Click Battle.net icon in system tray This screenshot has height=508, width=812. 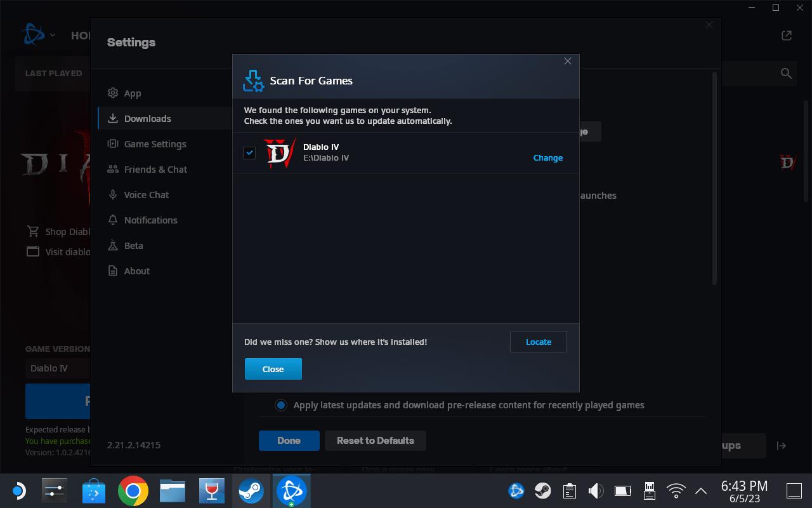coord(516,491)
